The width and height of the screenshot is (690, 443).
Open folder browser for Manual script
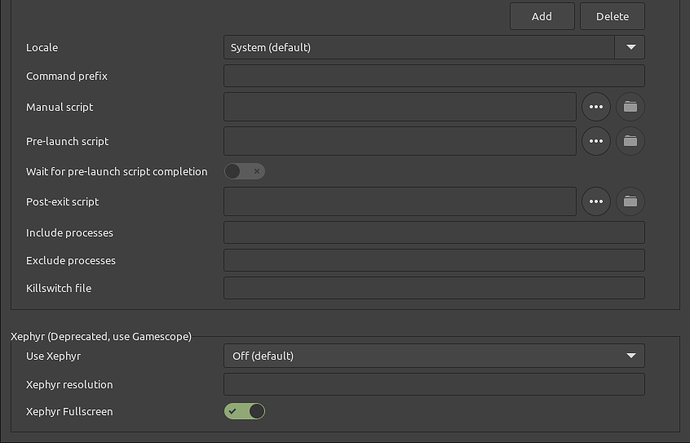630,107
